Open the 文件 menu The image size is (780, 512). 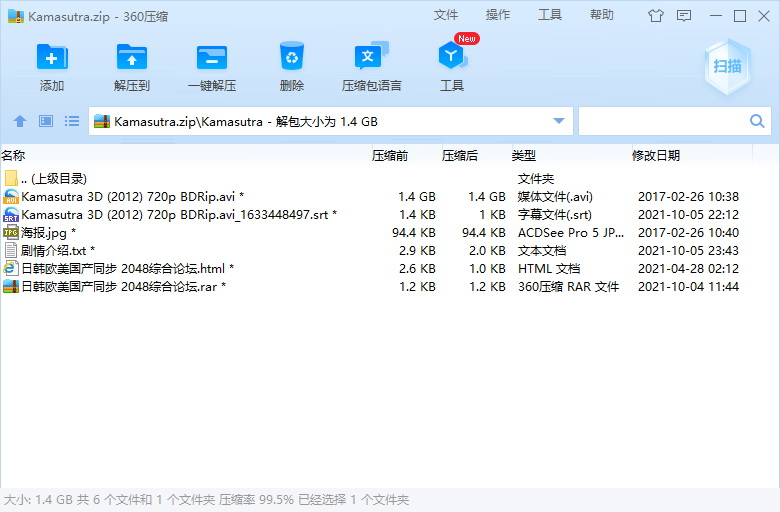point(445,15)
